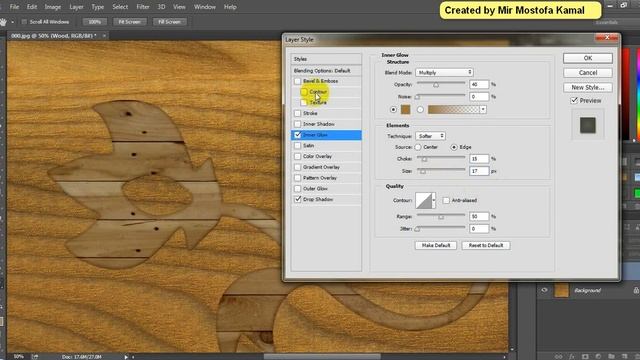This screenshot has height=360, width=640.
Task: Click the Jitter value field
Action: [479, 229]
